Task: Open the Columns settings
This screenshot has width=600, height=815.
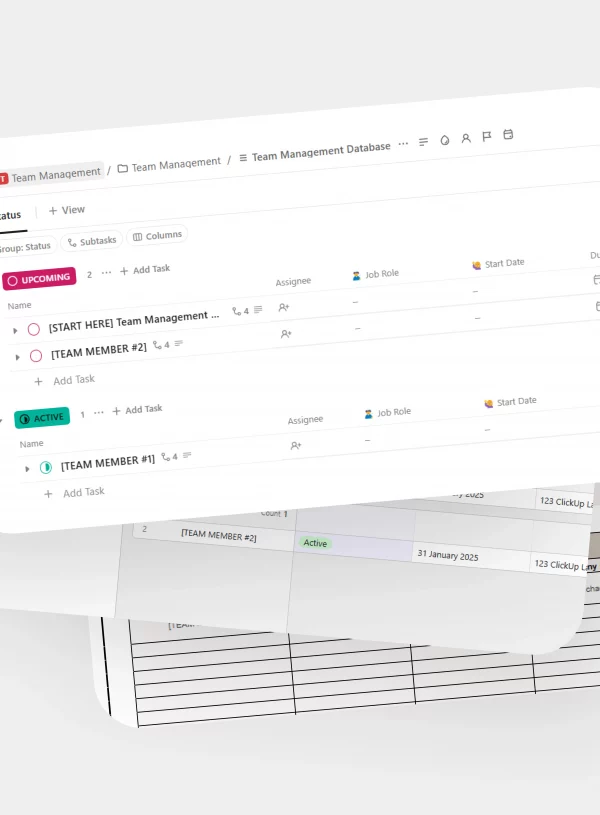Action: click(158, 236)
